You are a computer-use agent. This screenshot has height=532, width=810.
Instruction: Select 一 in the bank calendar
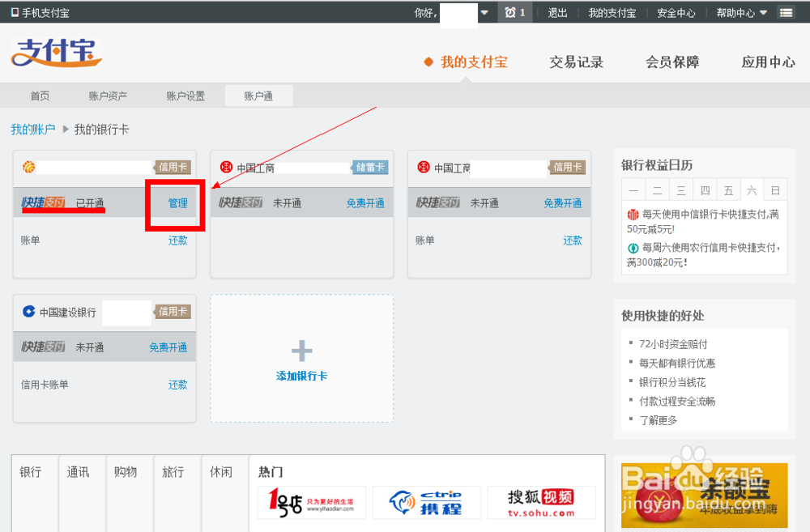point(634,190)
